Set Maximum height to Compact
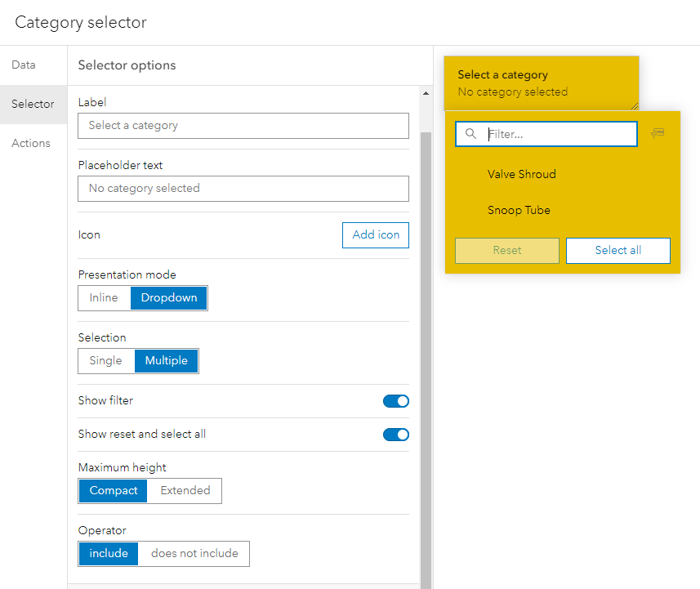 [114, 491]
